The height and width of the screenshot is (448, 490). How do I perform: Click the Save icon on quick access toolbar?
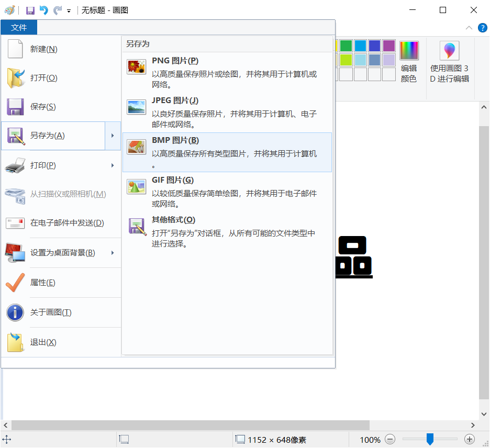tap(30, 10)
